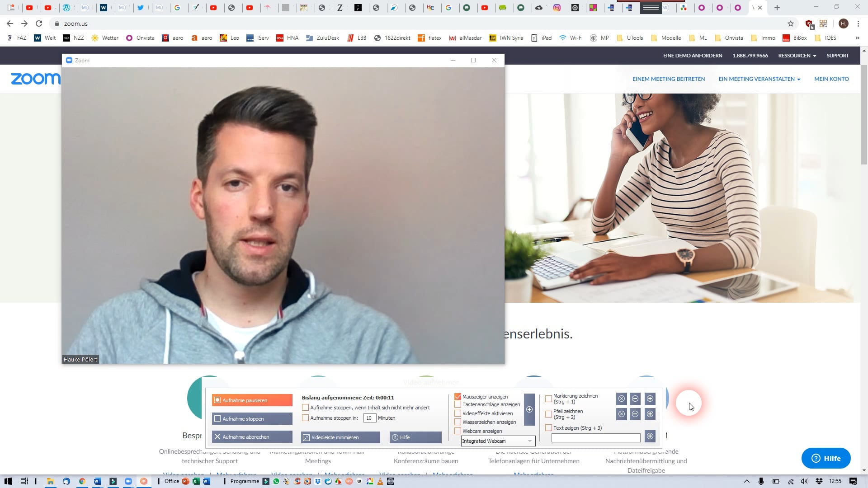The height and width of the screenshot is (488, 868).
Task: Open Zoom from the taskbar
Action: [128, 481]
